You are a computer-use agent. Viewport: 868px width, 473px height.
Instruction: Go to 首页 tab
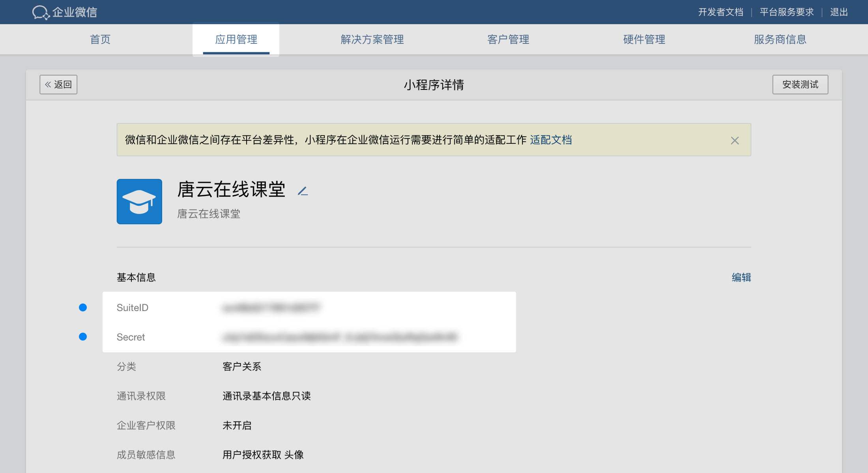tap(100, 39)
